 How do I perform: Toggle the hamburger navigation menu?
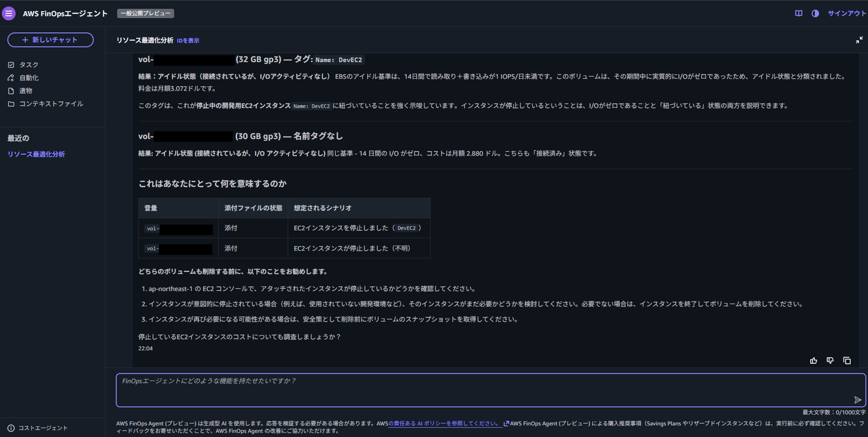(x=9, y=14)
